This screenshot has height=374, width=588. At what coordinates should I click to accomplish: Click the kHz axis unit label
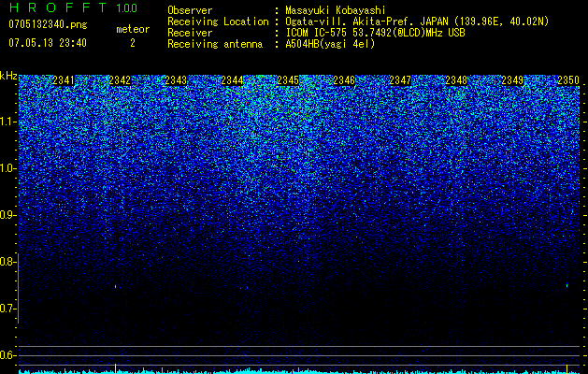pos(8,76)
